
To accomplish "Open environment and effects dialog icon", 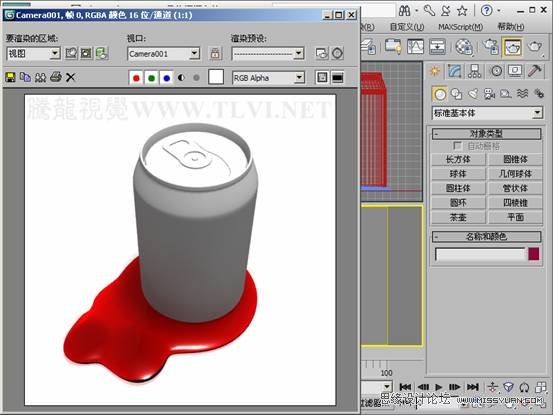I will pos(338,53).
